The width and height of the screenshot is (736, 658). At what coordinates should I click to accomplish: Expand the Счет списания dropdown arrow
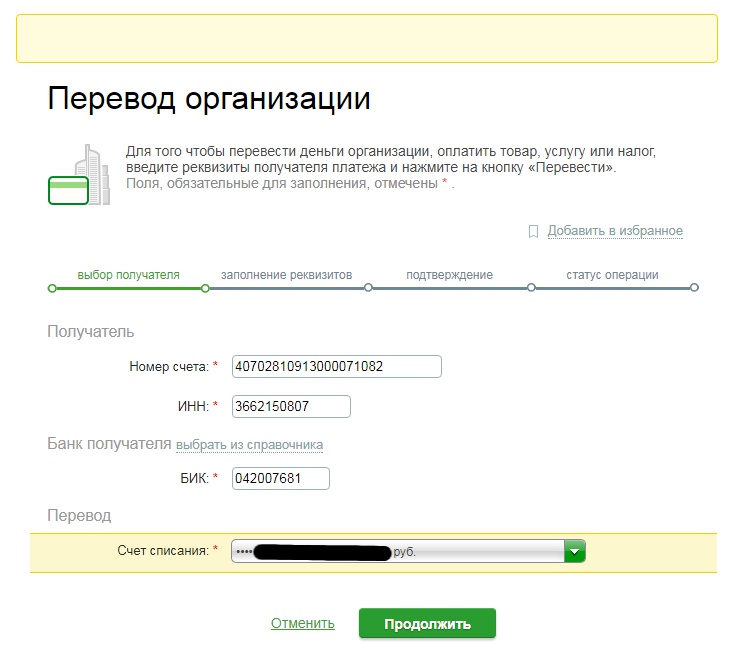click(575, 551)
